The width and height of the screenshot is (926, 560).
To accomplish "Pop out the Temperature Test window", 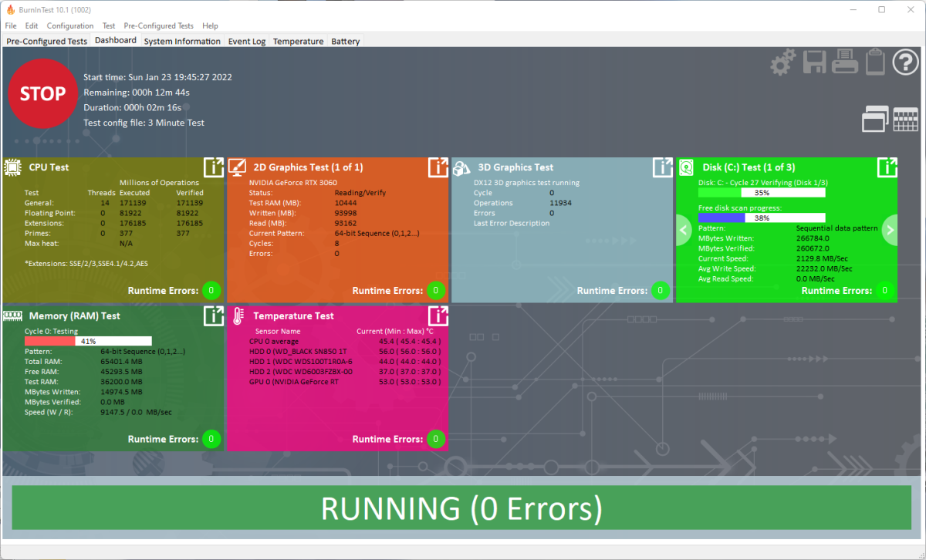I will pyautogui.click(x=438, y=315).
